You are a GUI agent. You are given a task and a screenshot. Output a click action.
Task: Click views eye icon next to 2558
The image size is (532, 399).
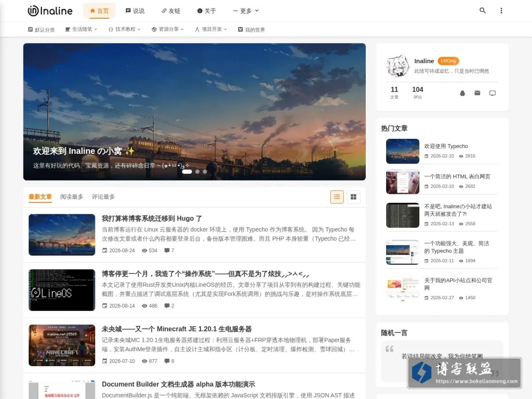tap(461, 224)
